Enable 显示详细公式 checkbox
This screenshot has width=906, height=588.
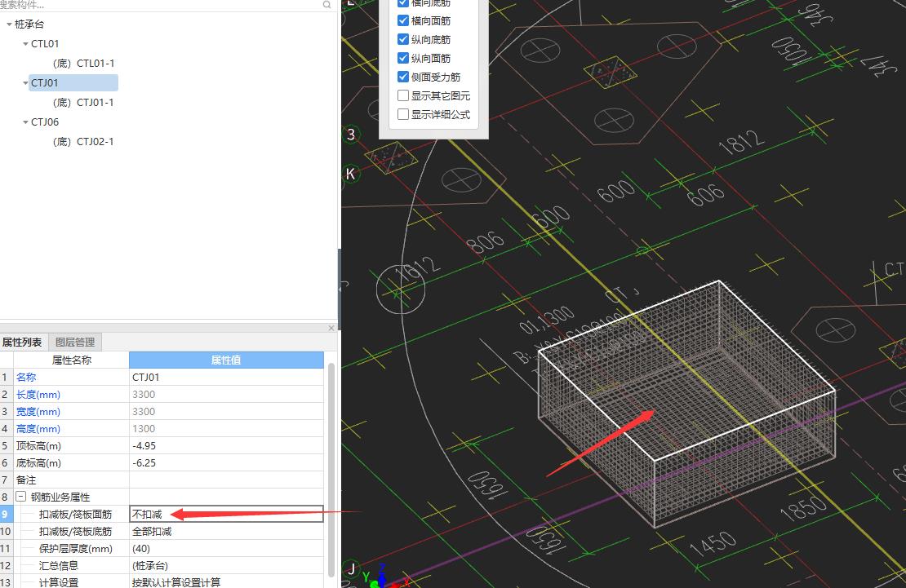coord(403,115)
